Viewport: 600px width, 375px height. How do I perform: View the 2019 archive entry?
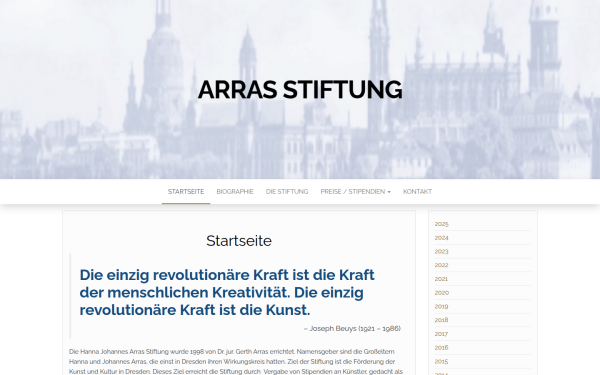coord(441,307)
